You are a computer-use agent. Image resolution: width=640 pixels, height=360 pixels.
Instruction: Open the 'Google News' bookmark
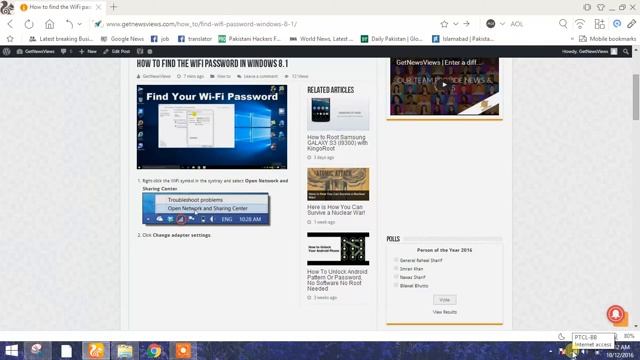[x=122, y=39]
